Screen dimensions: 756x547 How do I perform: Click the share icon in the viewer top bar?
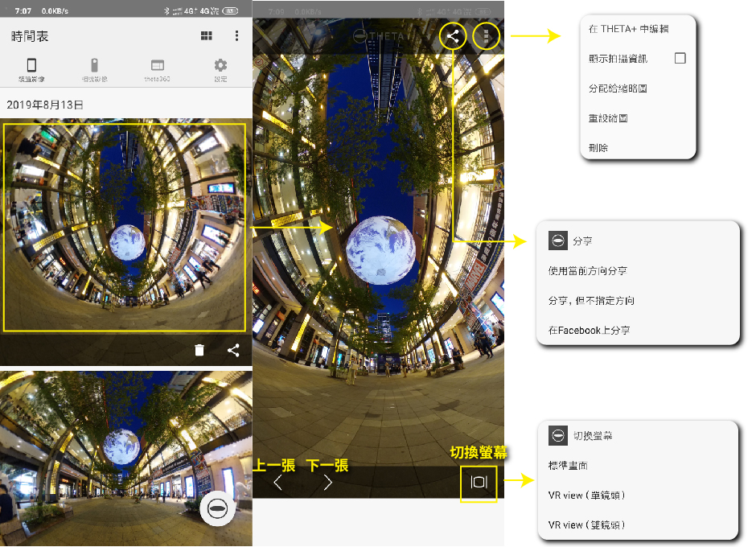[x=454, y=36]
